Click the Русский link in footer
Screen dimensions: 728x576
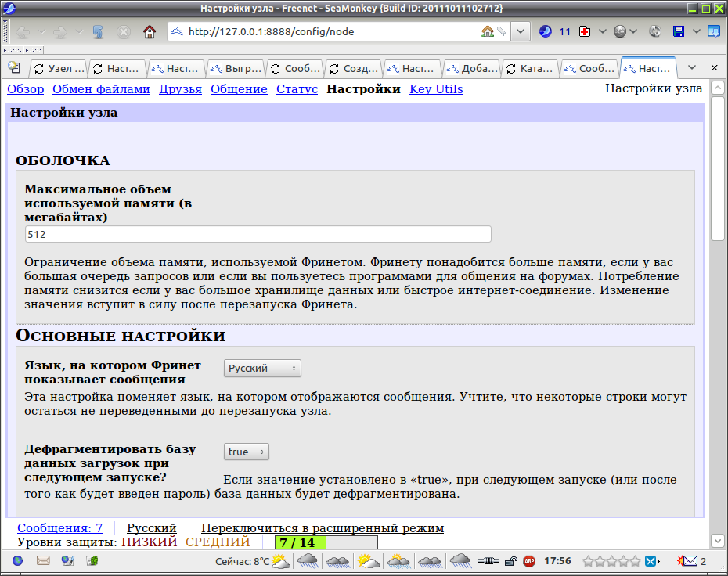(152, 528)
